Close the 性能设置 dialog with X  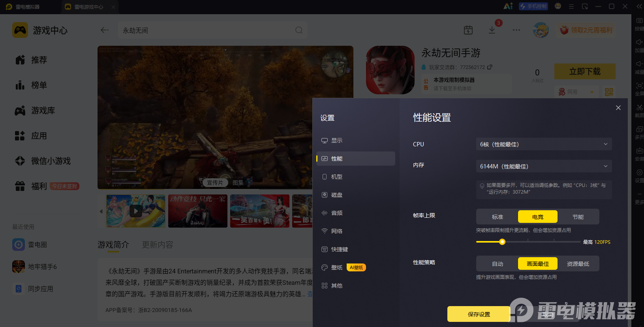[618, 108]
